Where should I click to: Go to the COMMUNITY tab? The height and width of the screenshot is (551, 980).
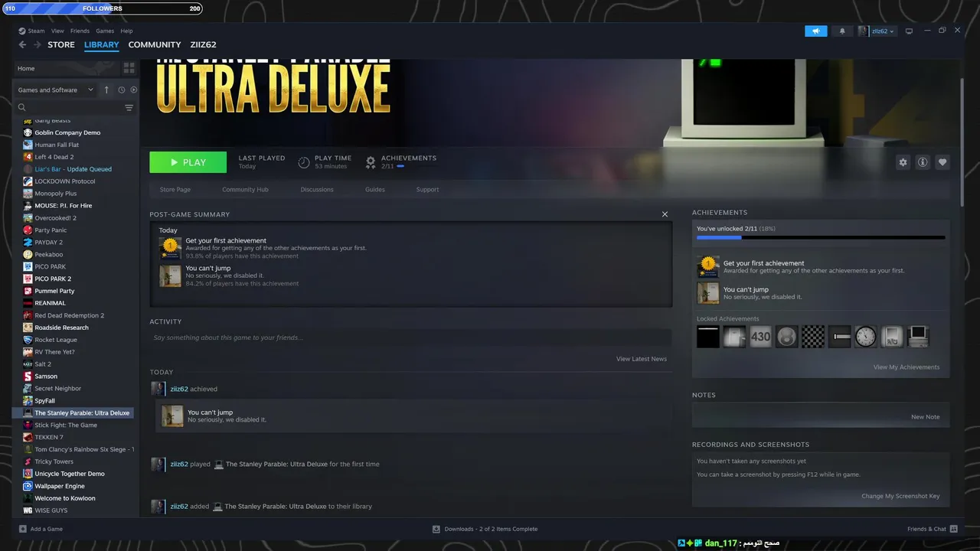155,45
